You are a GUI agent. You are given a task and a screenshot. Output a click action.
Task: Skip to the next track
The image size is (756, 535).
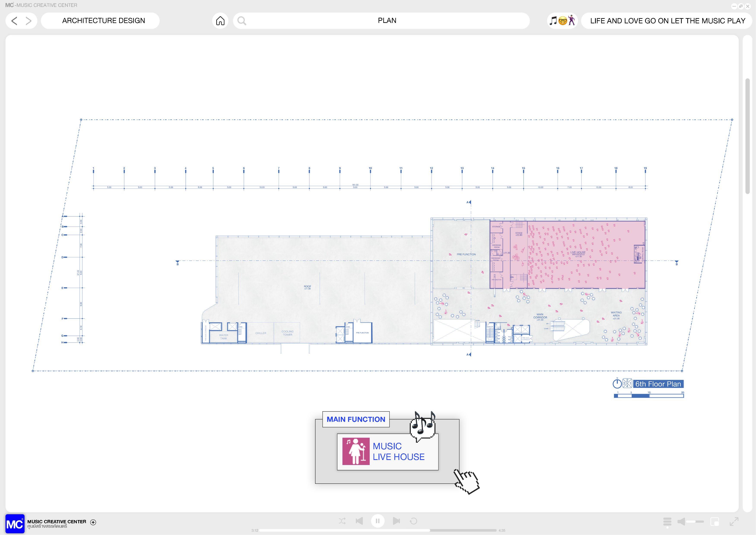[x=396, y=521]
